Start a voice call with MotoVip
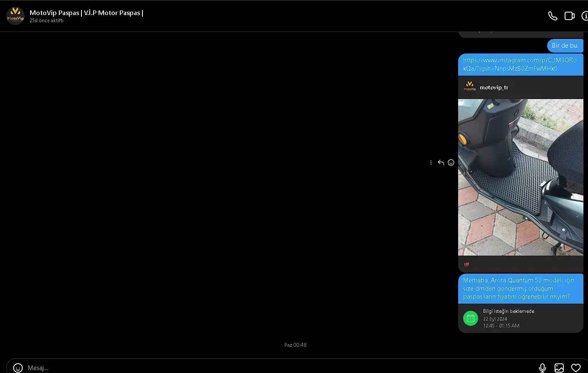 tap(553, 16)
